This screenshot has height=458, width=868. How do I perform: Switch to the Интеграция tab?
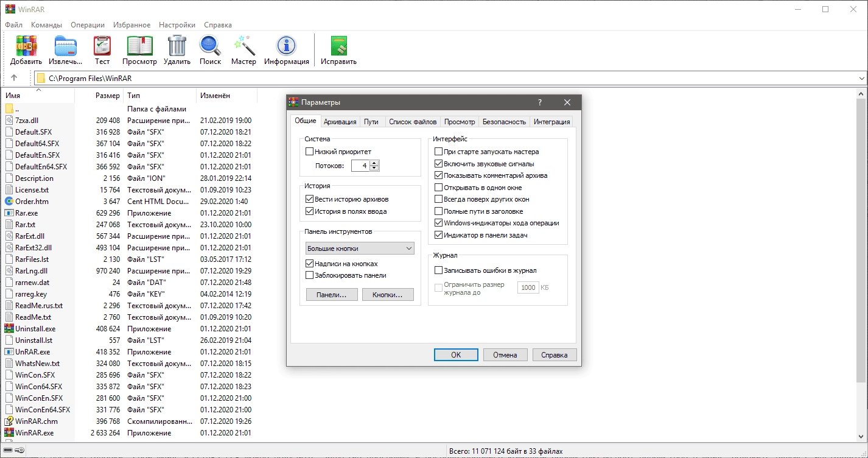click(x=551, y=122)
